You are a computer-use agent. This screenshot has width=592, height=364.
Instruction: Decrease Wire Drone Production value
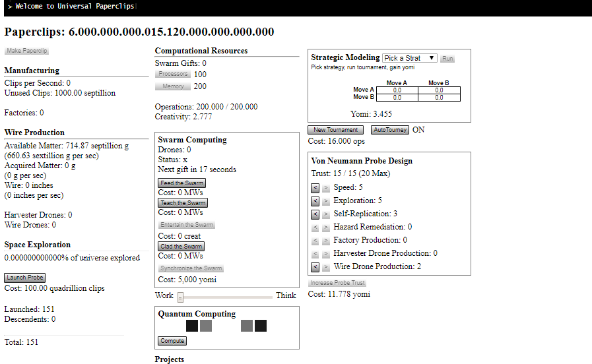[315, 267]
